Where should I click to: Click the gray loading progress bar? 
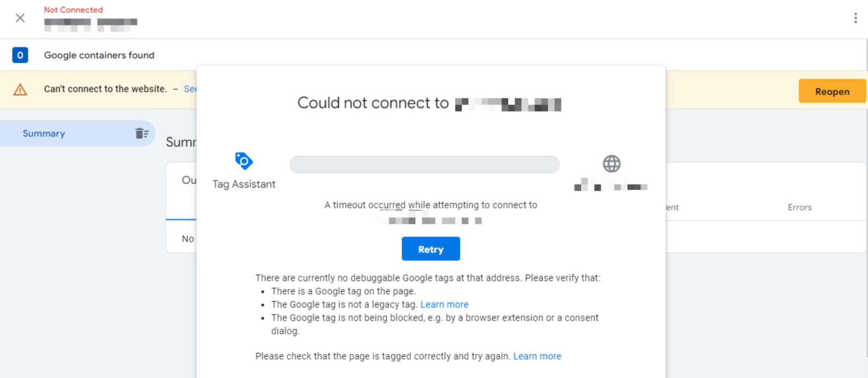(424, 164)
